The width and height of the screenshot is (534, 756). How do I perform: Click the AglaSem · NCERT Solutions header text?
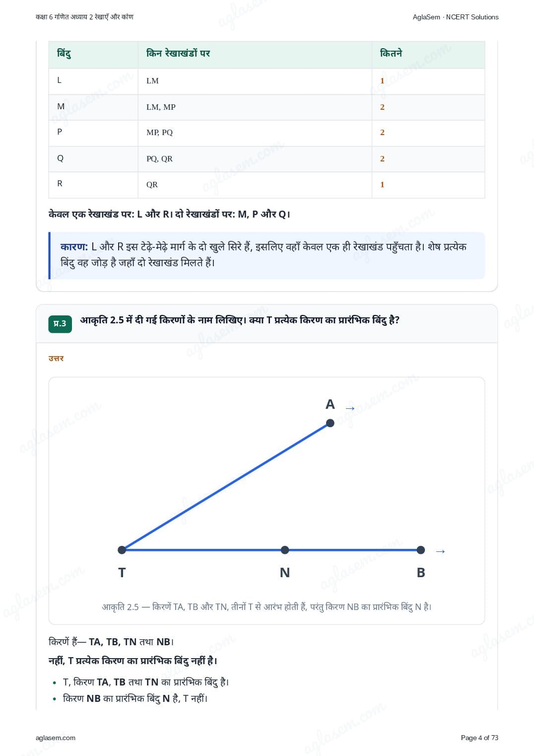(x=456, y=17)
